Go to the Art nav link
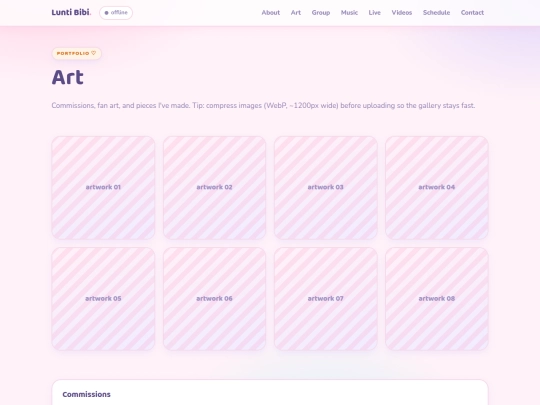The width and height of the screenshot is (540, 405). pyautogui.click(x=296, y=13)
